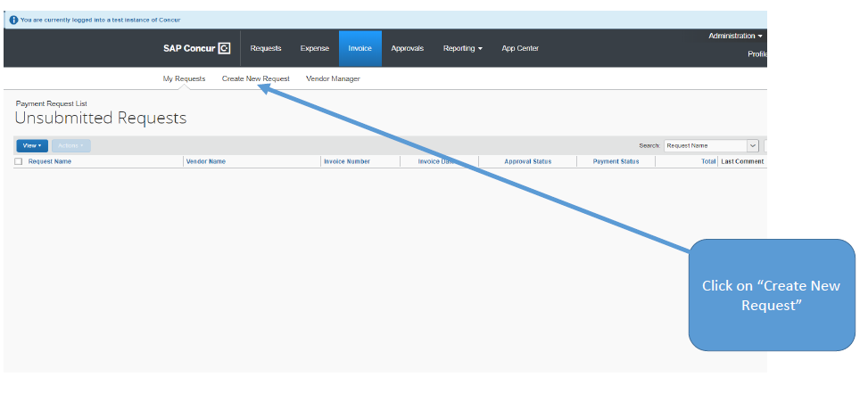Select the Invoice tab
This screenshot has height=418, width=868.
[x=360, y=48]
